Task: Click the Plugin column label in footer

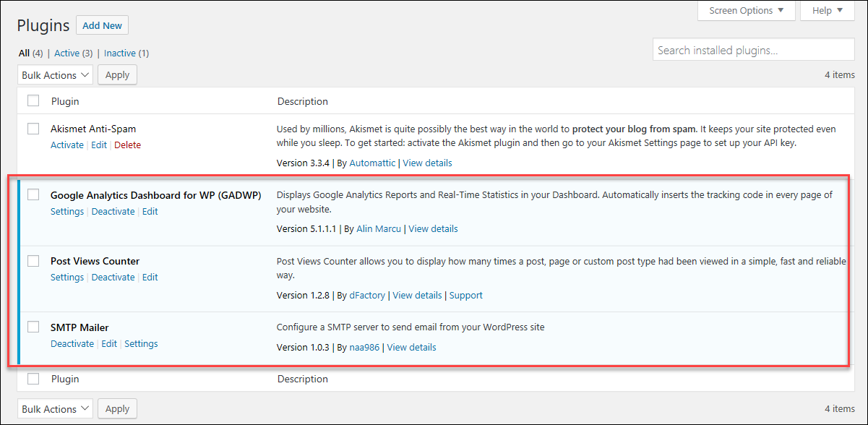Action: tap(65, 379)
